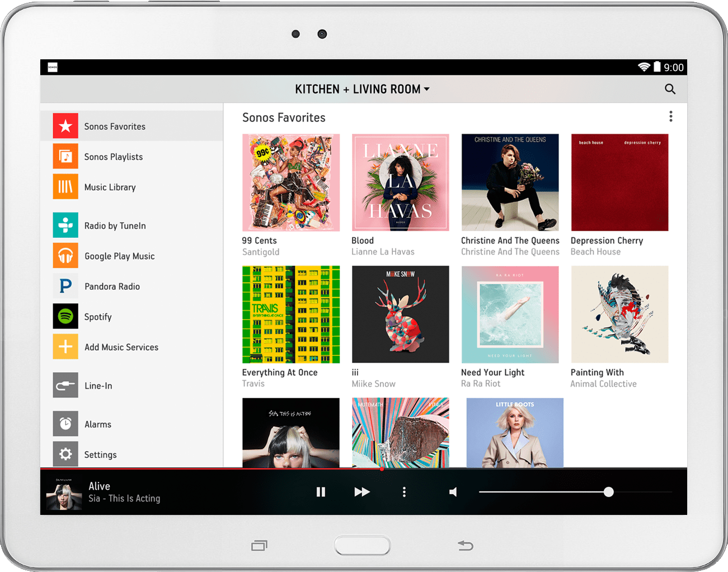Open the Spotify icon
Viewport: 728px width, 572px height.
point(65,316)
